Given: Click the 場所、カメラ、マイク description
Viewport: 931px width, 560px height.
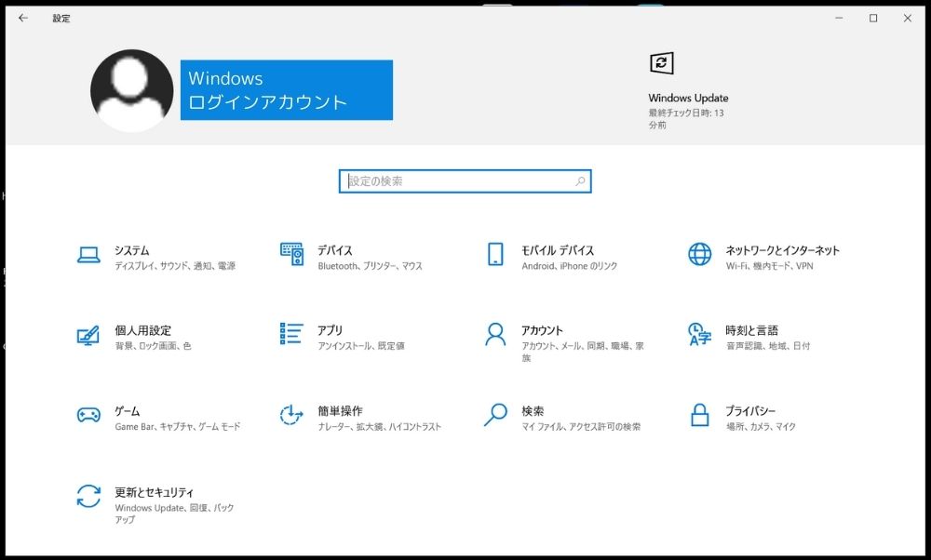Looking at the screenshot, I should coord(761,427).
